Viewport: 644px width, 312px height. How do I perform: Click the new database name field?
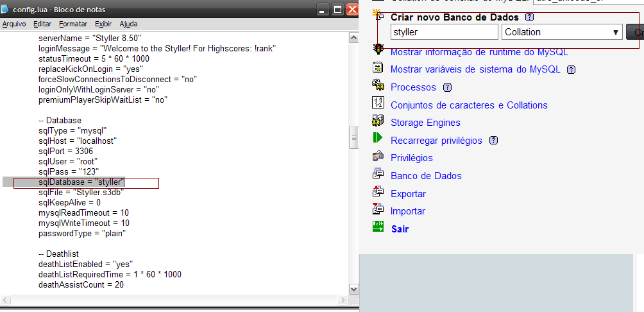point(445,32)
